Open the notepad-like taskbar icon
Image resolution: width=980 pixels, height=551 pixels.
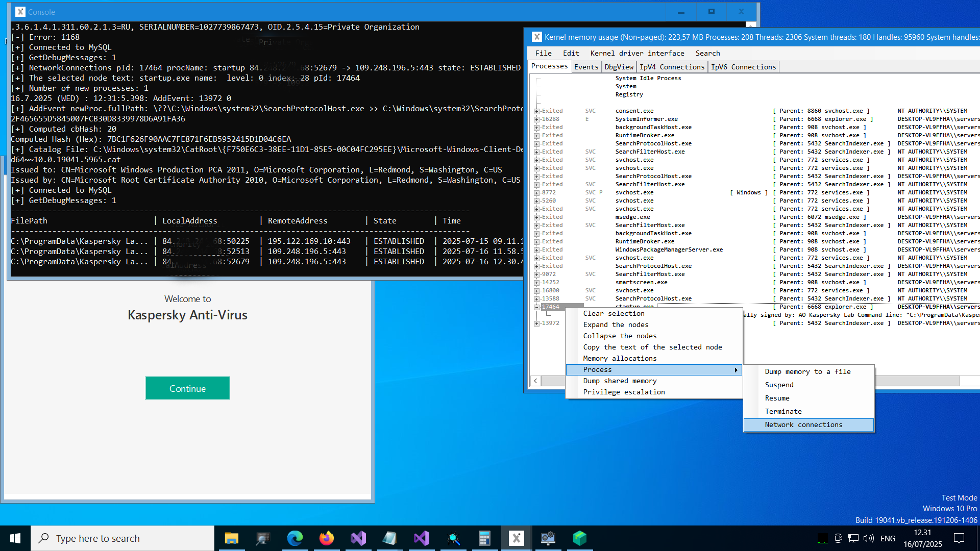point(390,538)
